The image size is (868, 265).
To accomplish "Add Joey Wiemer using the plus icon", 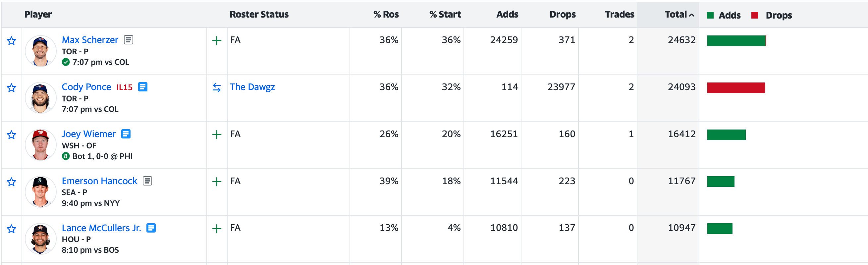I will tap(217, 135).
